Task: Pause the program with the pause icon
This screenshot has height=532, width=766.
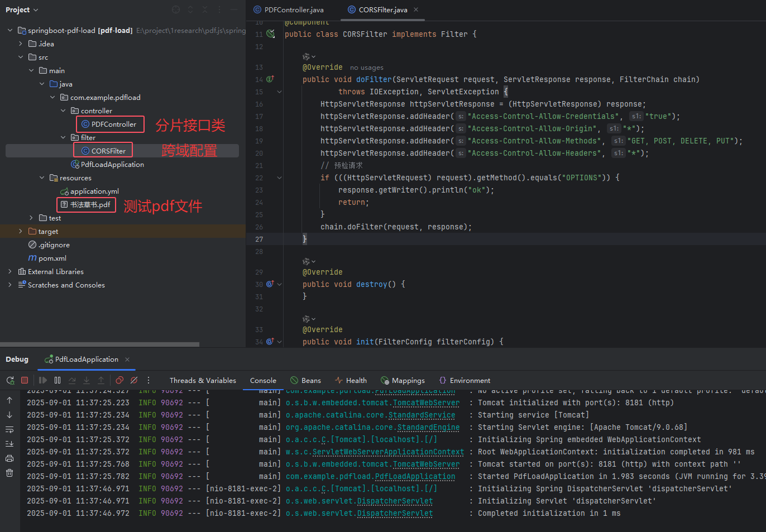Action: pos(58,380)
